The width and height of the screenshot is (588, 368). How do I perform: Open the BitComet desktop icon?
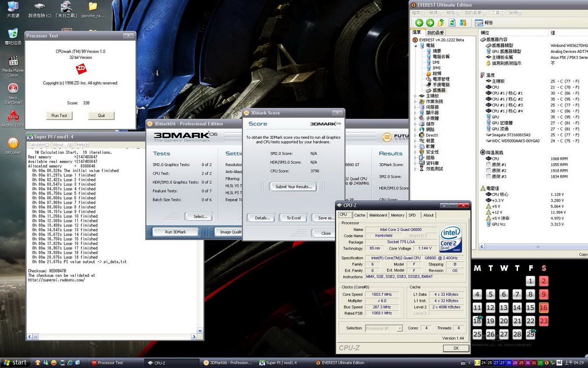tap(13, 146)
